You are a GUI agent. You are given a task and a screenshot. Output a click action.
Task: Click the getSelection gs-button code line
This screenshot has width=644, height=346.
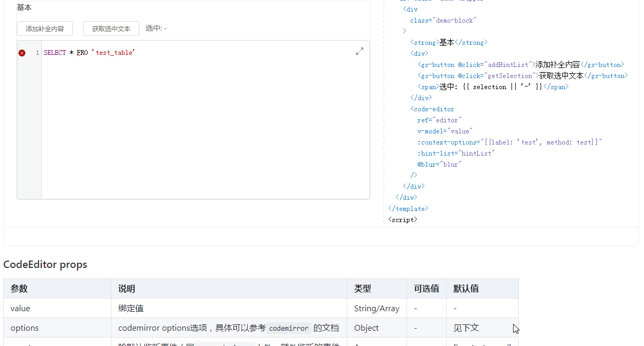(x=523, y=76)
